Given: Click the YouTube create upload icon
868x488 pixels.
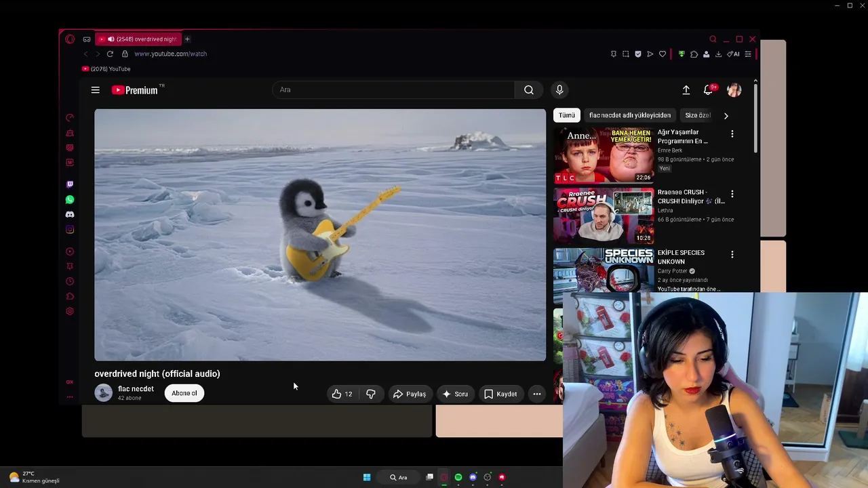Looking at the screenshot, I should pyautogui.click(x=686, y=89).
